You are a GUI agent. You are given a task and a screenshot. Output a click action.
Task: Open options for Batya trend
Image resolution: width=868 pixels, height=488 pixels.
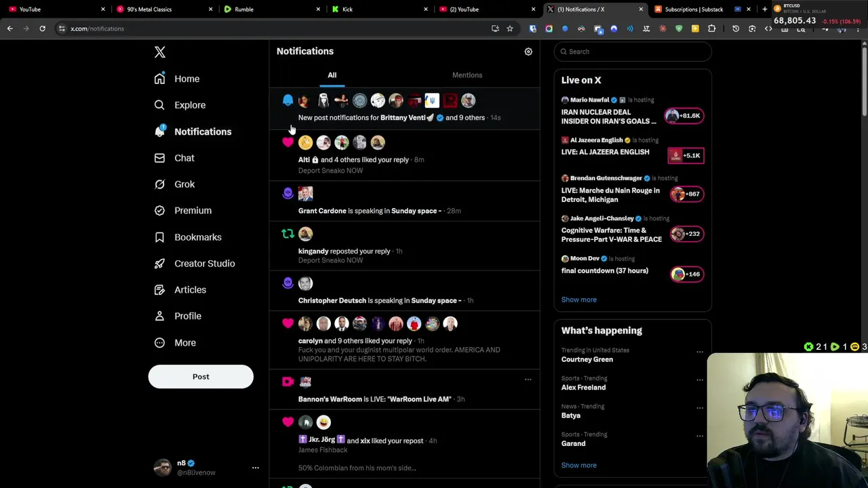click(x=700, y=408)
